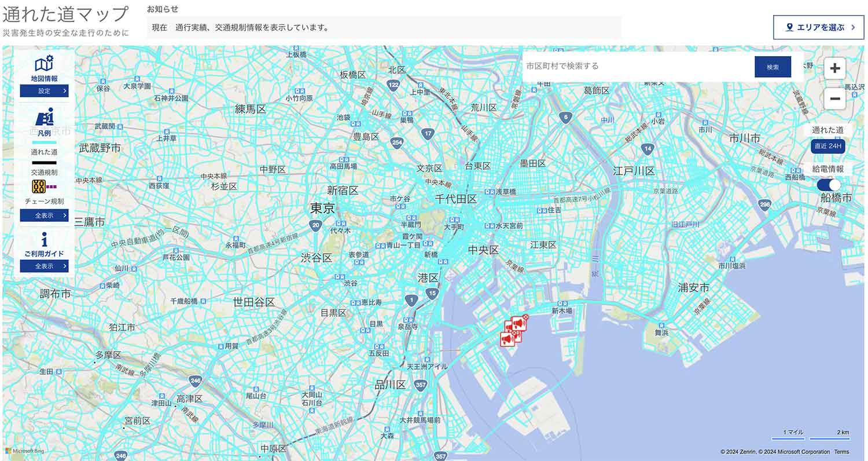
Task: Click the cyan 通れた道 legend swatch
Action: coord(45,142)
